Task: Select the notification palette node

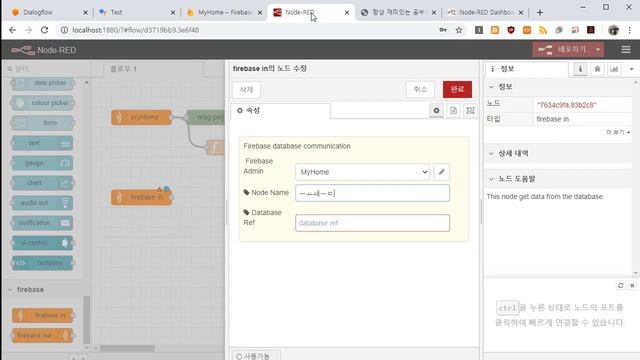Action: (x=42, y=223)
